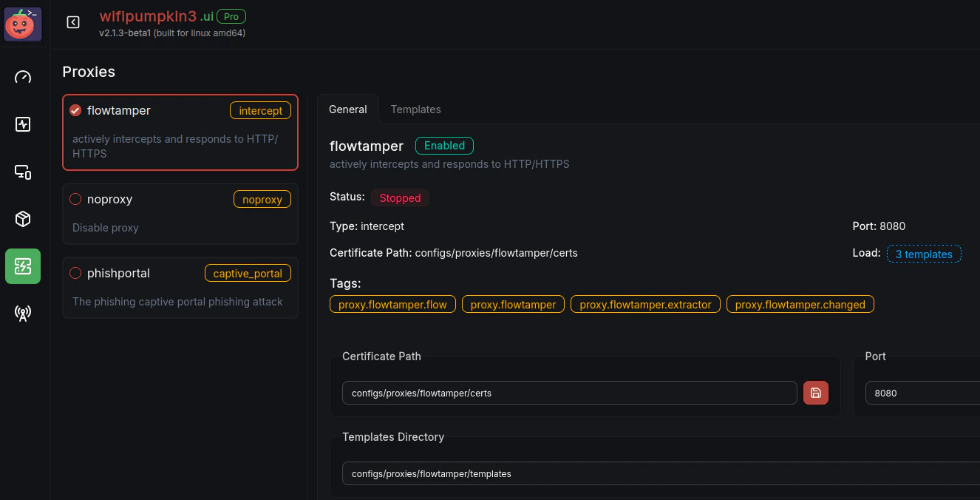Click the phishing captive portal description text
The image size is (980, 500).
[177, 302]
